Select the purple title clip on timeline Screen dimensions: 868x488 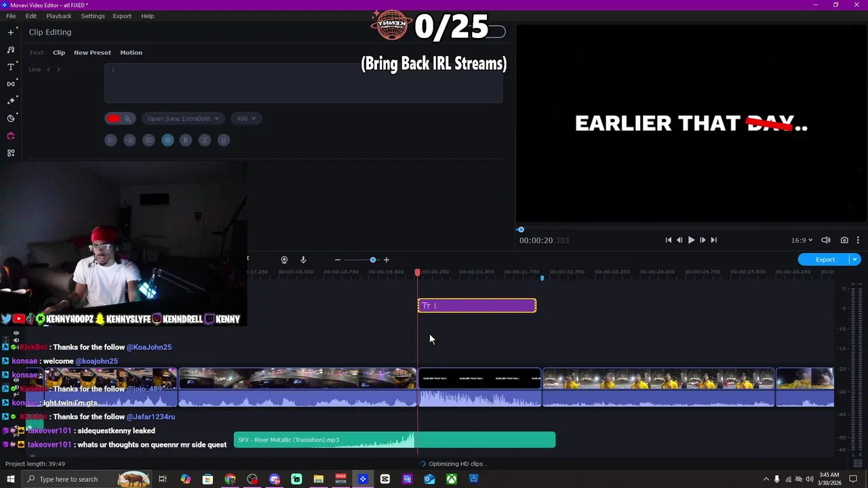click(x=477, y=306)
